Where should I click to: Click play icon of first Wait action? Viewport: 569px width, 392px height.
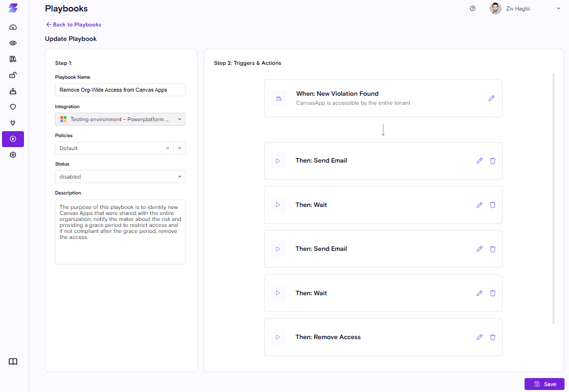tap(278, 205)
